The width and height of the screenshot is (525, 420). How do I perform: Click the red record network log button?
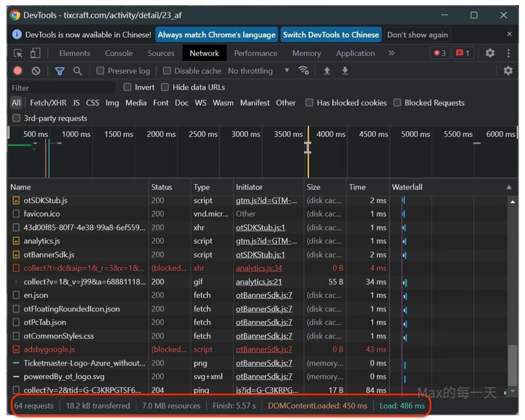coord(18,71)
